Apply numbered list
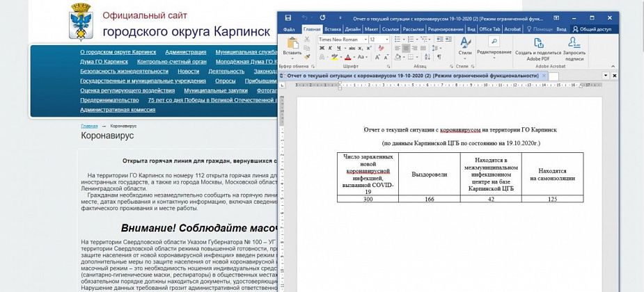 [411, 40]
